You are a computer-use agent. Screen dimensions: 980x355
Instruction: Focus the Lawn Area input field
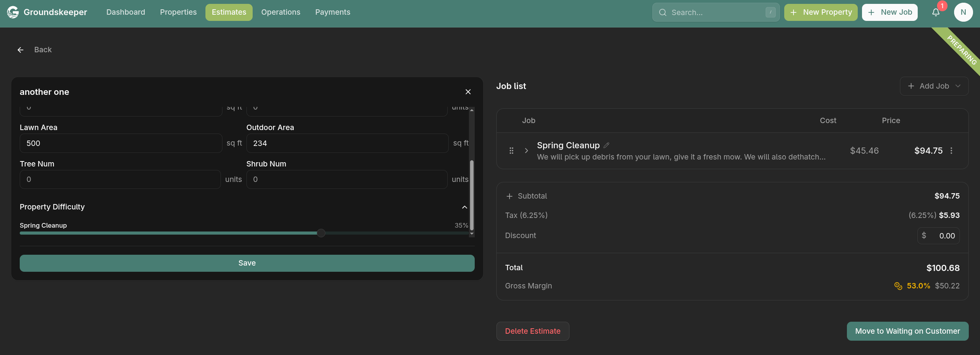[121, 143]
